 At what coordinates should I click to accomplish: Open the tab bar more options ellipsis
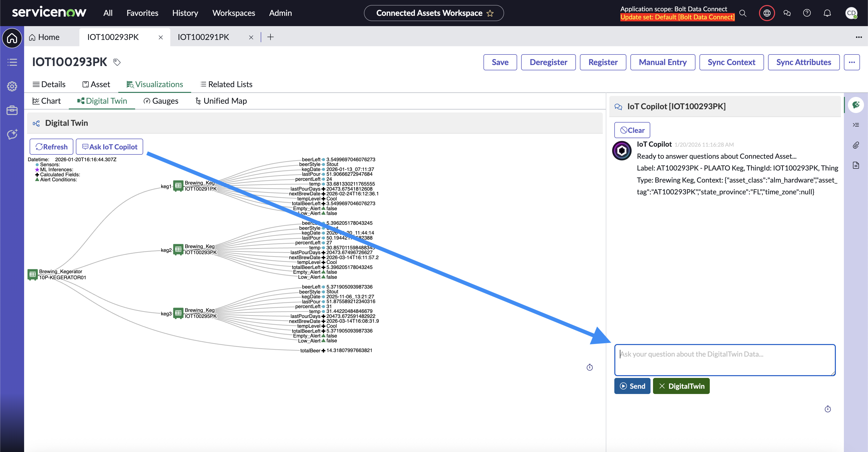pos(858,37)
